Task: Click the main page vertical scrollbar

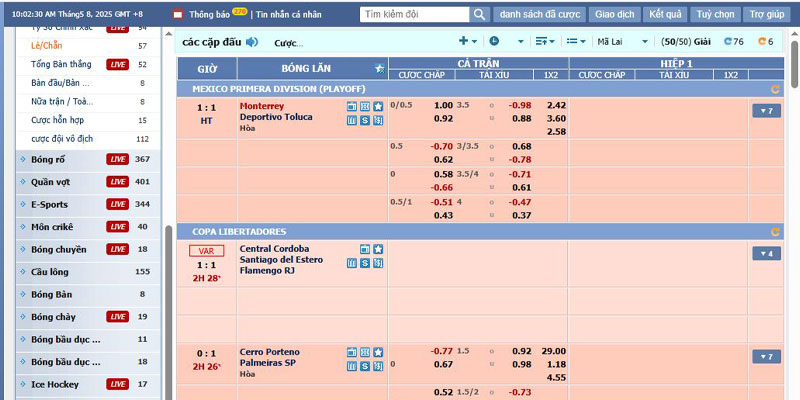Action: [x=794, y=64]
